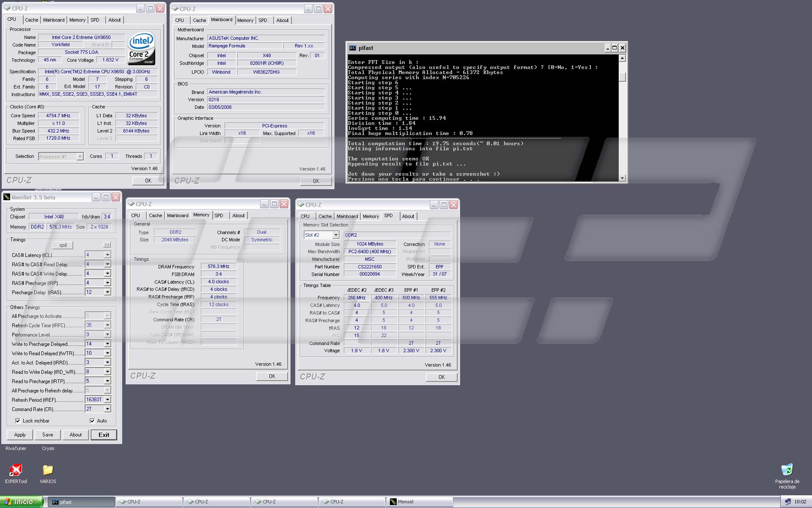Open the RAS# Precharge (tRP) dropdown
The width and height of the screenshot is (812, 508).
pyautogui.click(x=107, y=283)
